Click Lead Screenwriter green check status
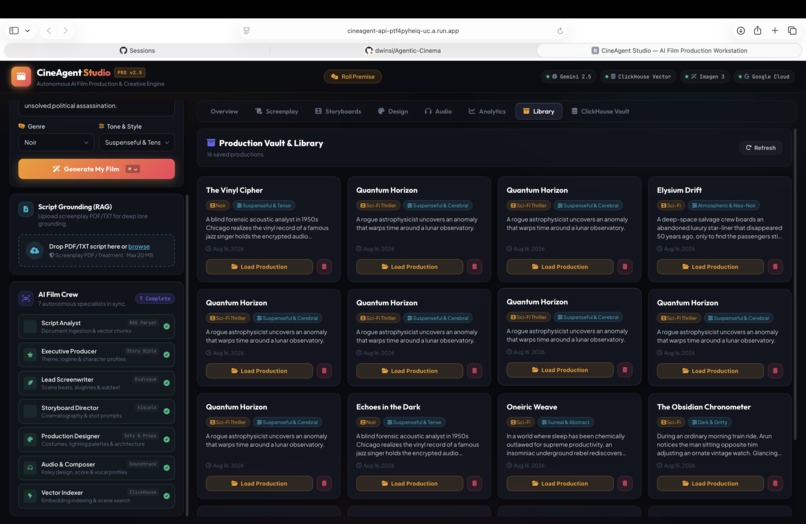 pos(167,383)
